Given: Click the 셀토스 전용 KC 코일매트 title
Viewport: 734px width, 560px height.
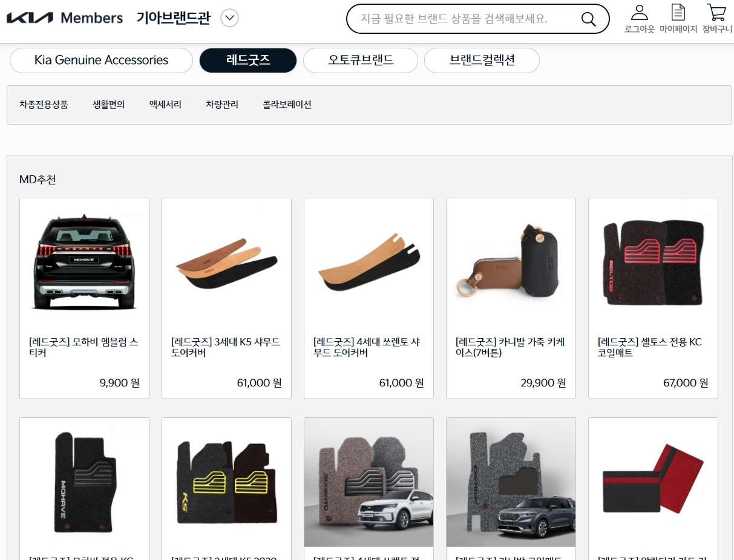Looking at the screenshot, I should 650,347.
